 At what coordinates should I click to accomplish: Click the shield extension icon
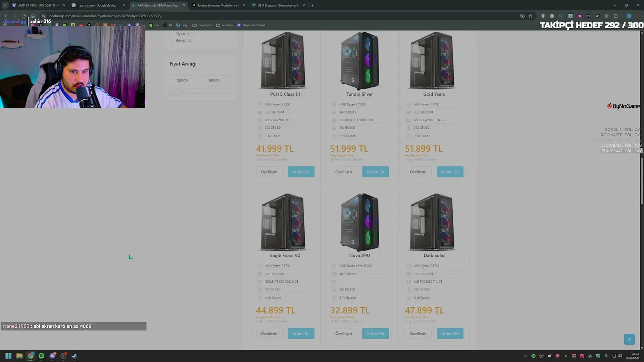(543, 16)
